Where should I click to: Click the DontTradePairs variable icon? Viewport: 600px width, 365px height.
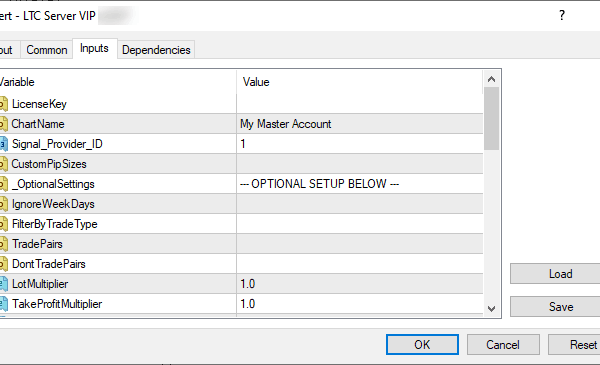pos(3,264)
